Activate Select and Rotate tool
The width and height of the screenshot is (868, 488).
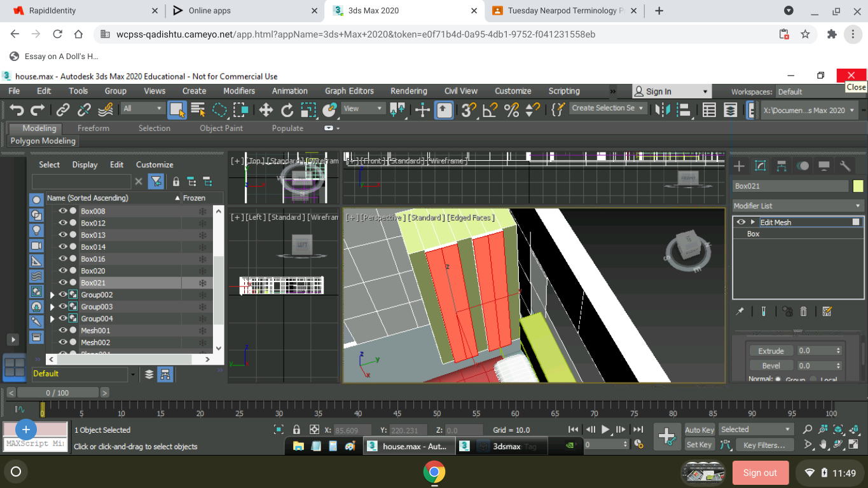coord(287,110)
